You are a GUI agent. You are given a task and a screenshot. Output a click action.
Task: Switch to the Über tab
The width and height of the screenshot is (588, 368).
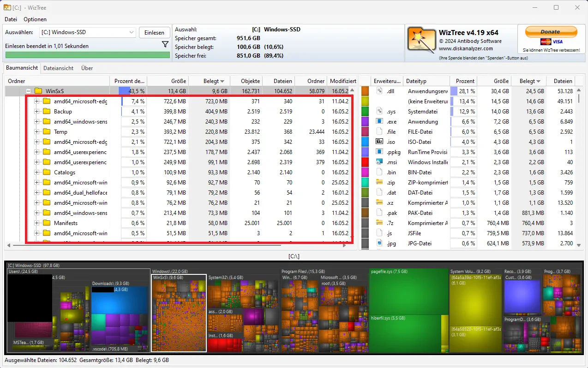click(87, 68)
